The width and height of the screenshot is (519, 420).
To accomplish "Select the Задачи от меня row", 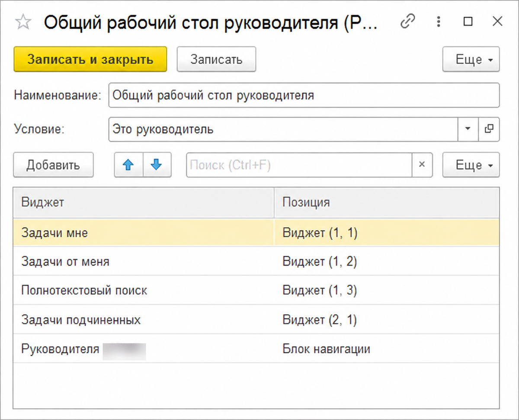I will pyautogui.click(x=256, y=261).
